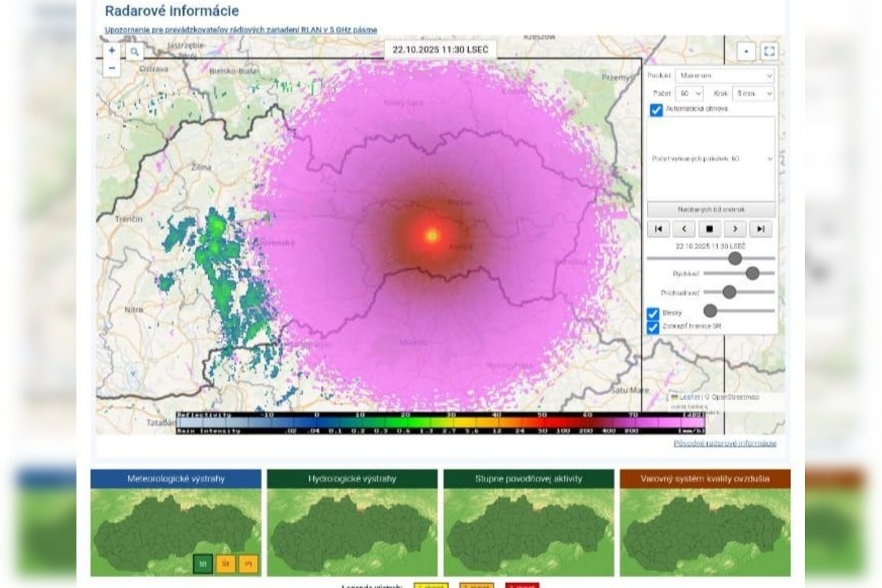The width and height of the screenshot is (882, 588).
Task: Open the map search magnifier tool
Action: 134,51
